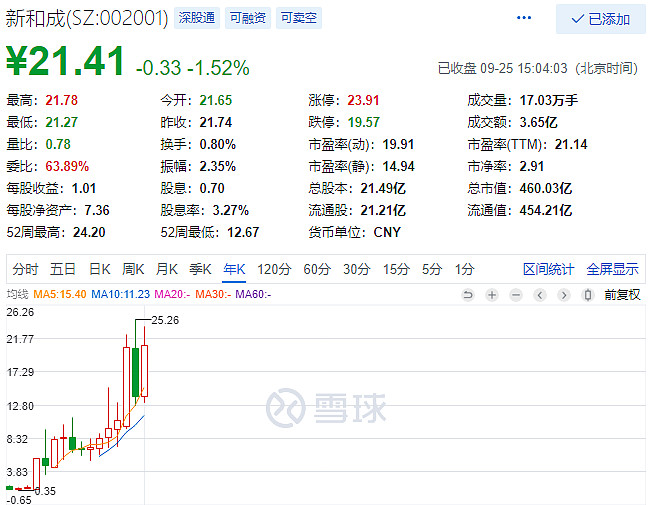
Task: Click the 52周最低 value 12.67
Action: [243, 232]
